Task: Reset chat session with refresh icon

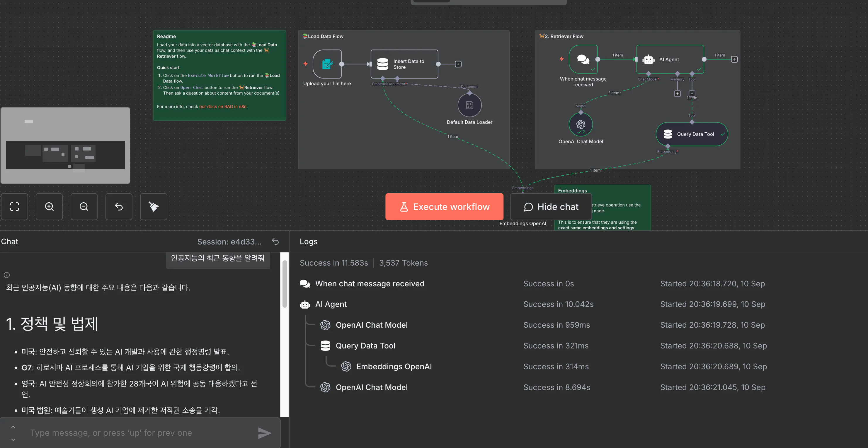Action: point(275,242)
